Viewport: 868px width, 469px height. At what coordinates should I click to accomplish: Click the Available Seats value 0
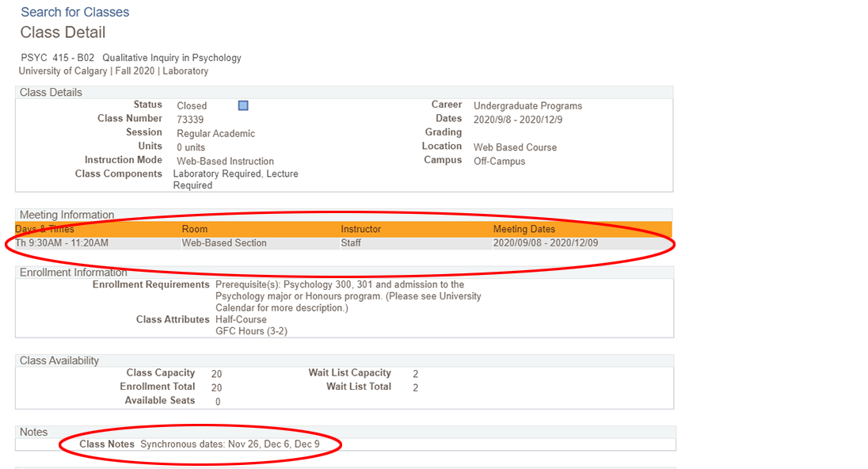[x=214, y=401]
